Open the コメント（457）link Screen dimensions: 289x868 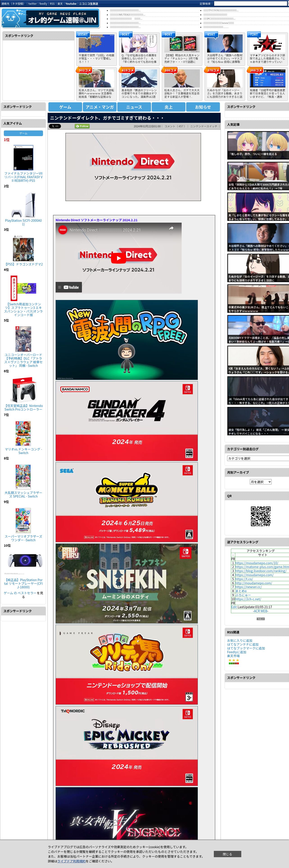175,126
